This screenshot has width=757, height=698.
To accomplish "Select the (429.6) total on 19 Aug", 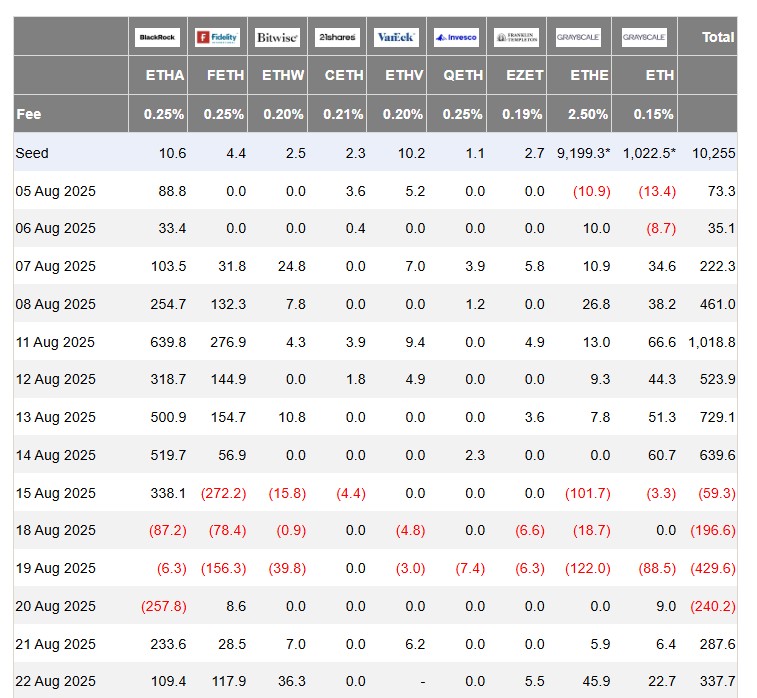I will [713, 568].
